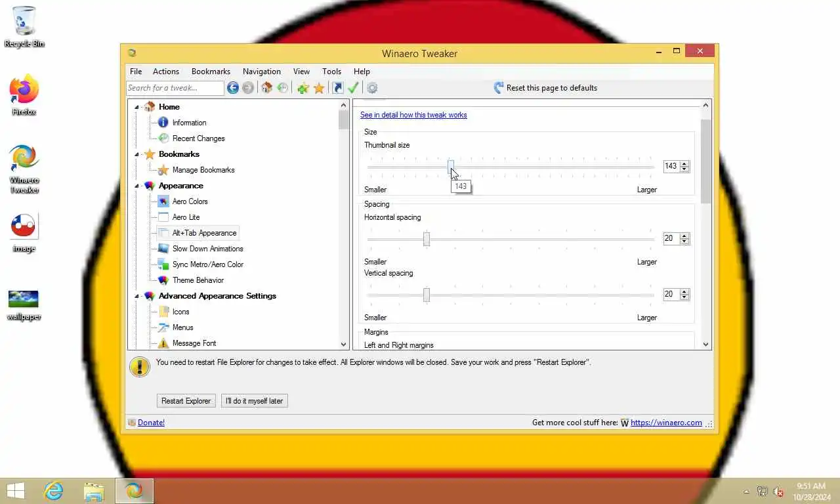Viewport: 840px width, 504px height.
Task: Click I'll do it myself later button
Action: (255, 401)
